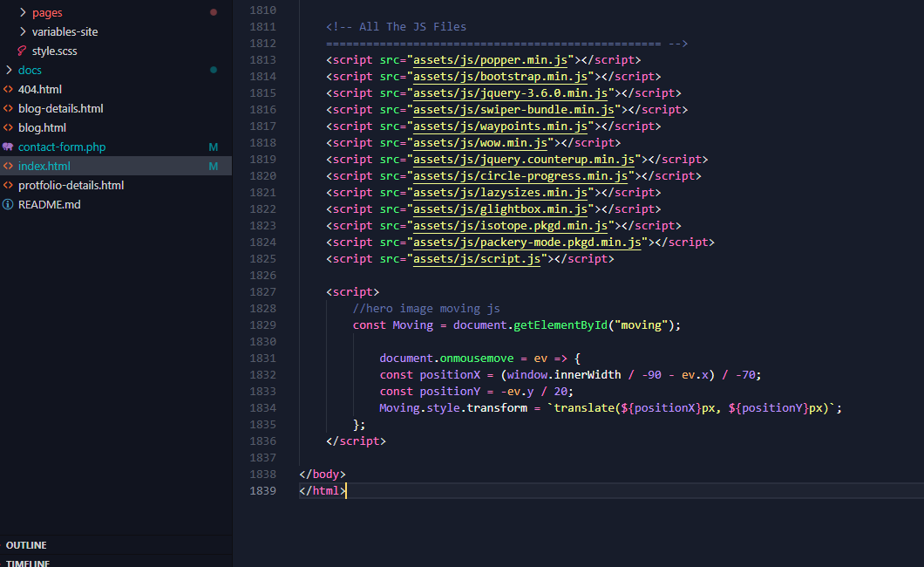This screenshot has width=924, height=567.
Task: Click the M badge on the contact-form.php row
Action: [x=214, y=147]
